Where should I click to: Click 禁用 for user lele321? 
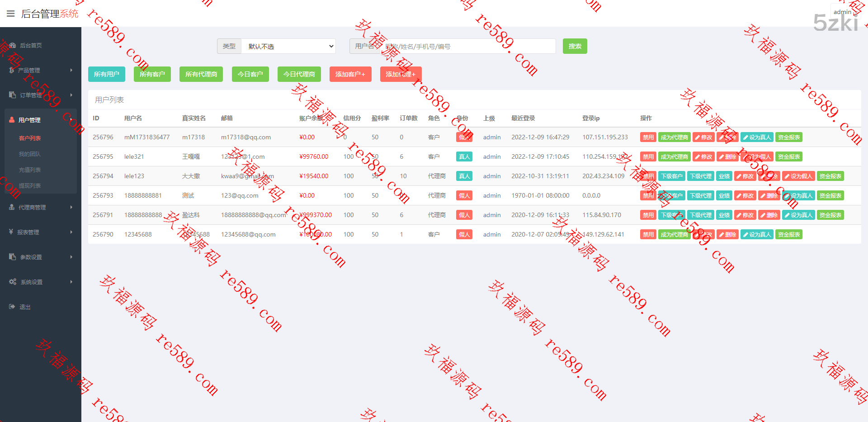coord(648,156)
